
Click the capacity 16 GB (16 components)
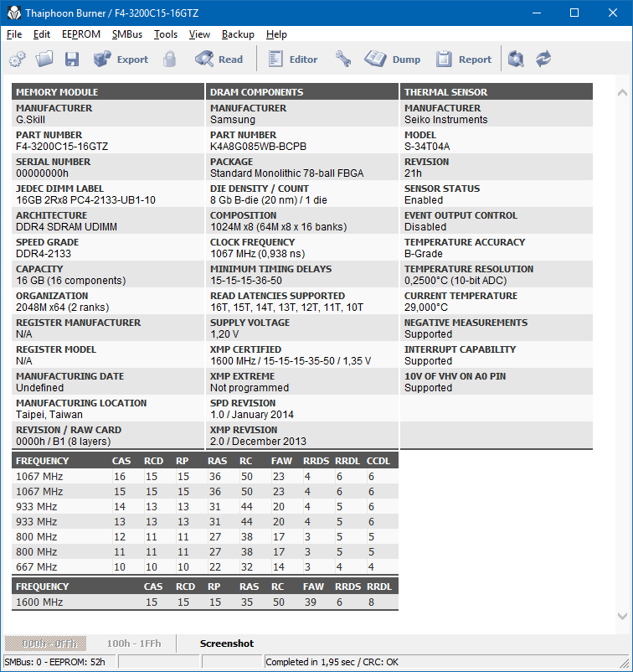coord(70,281)
